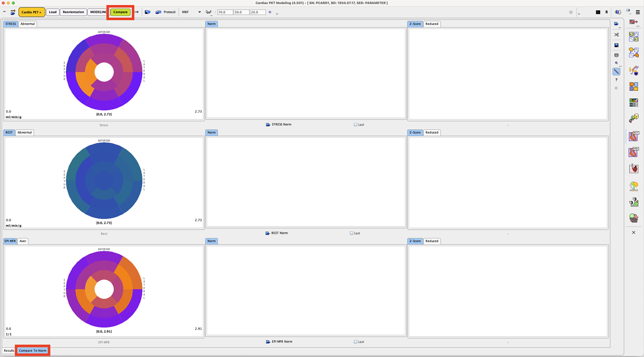Click the gray capture icon in side strip
Screen dimensions: 644x357
tap(617, 55)
